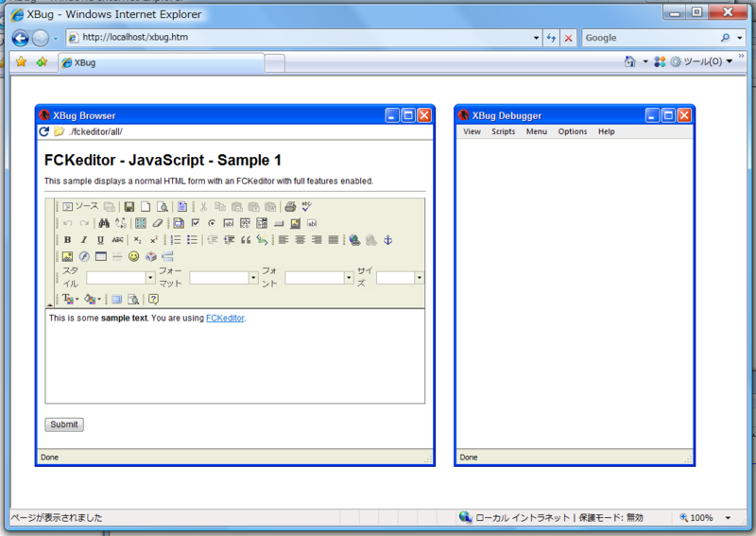This screenshot has width=756, height=536.
Task: Click the New Page icon
Action: 146,207
